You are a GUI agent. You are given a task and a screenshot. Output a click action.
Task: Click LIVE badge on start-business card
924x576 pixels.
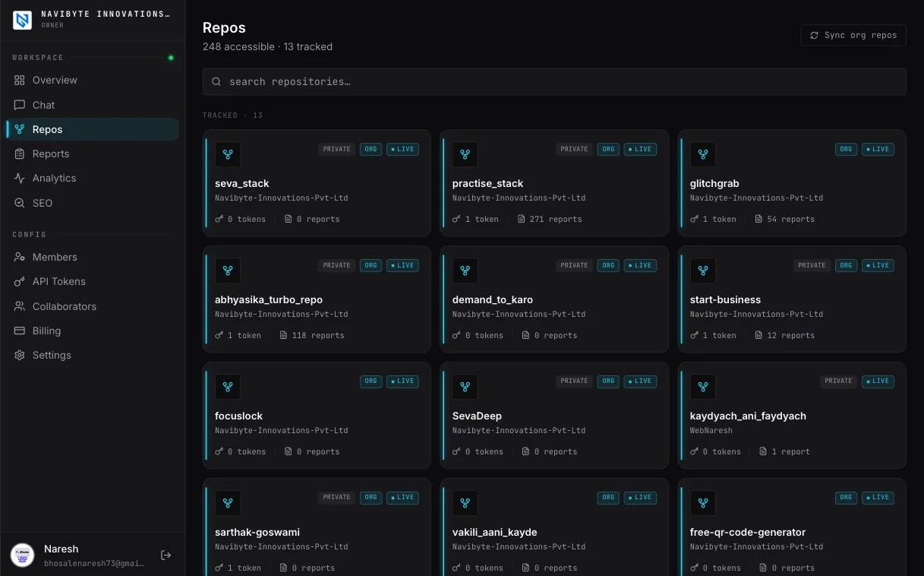878,265
